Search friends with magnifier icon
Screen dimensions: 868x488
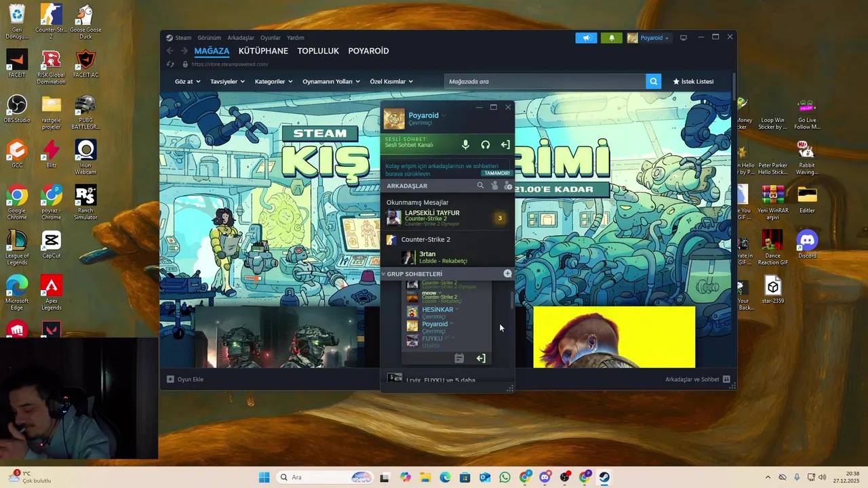pyautogui.click(x=480, y=186)
